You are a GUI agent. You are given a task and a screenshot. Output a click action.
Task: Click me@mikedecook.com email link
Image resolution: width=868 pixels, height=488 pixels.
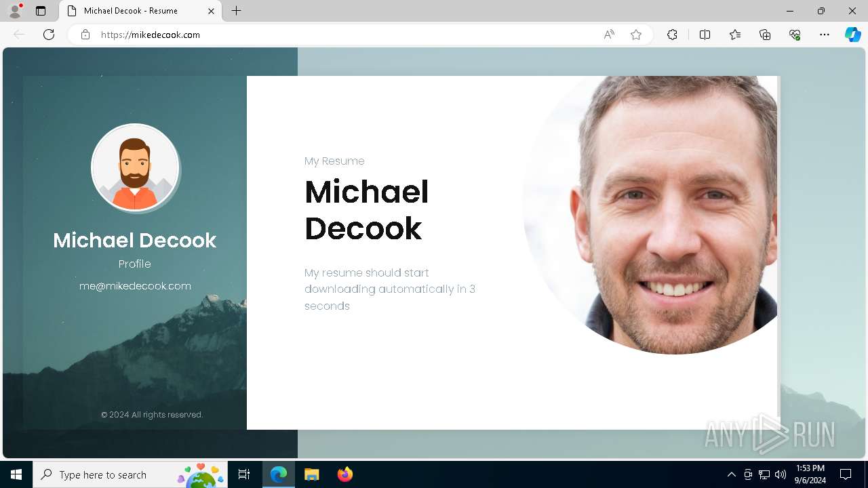click(x=135, y=286)
